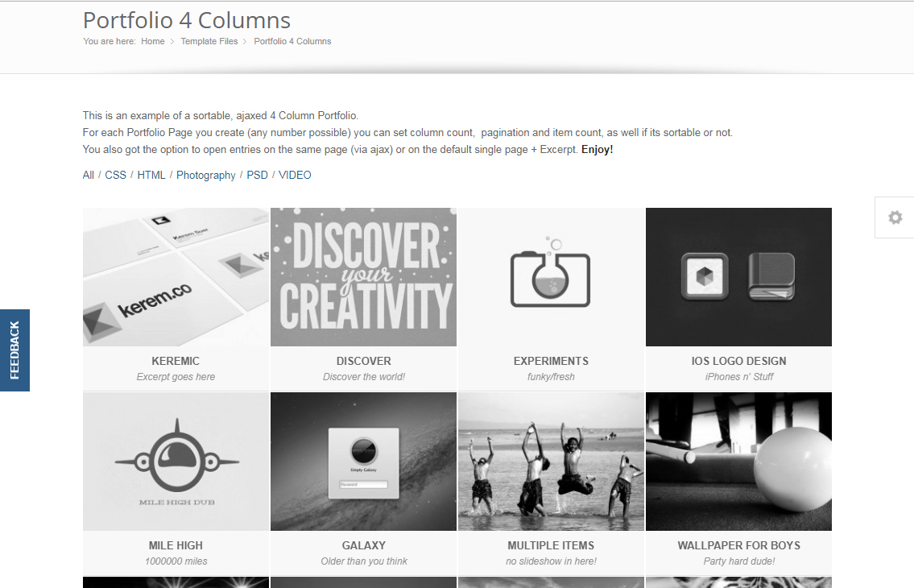Click the Mile High Dub airplane logo
Image resolution: width=914 pixels, height=588 pixels.
pyautogui.click(x=176, y=462)
